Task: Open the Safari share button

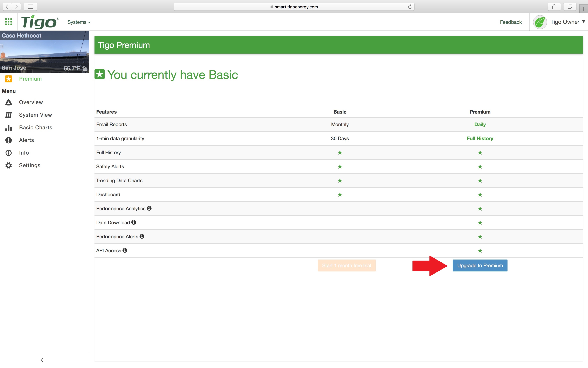Action: [x=554, y=7]
